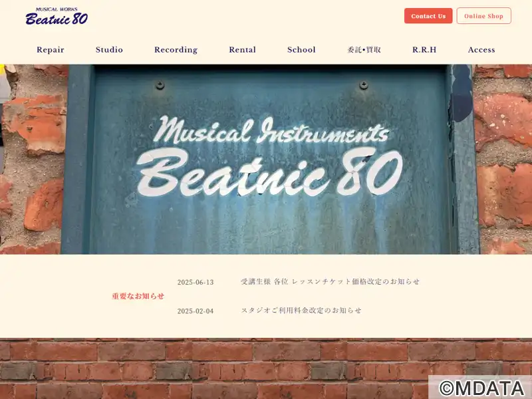This screenshot has height=399, width=532.
Task: Navigate to the Rental page
Action: coord(242,50)
